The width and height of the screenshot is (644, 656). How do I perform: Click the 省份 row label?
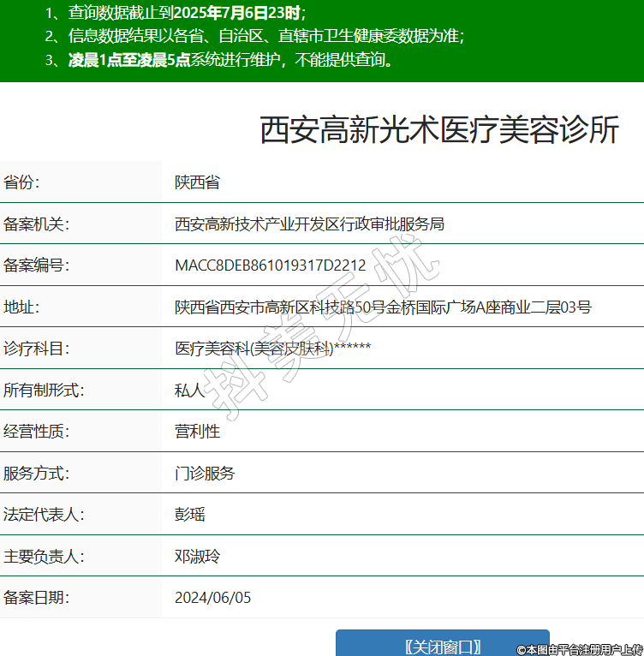coord(21,182)
